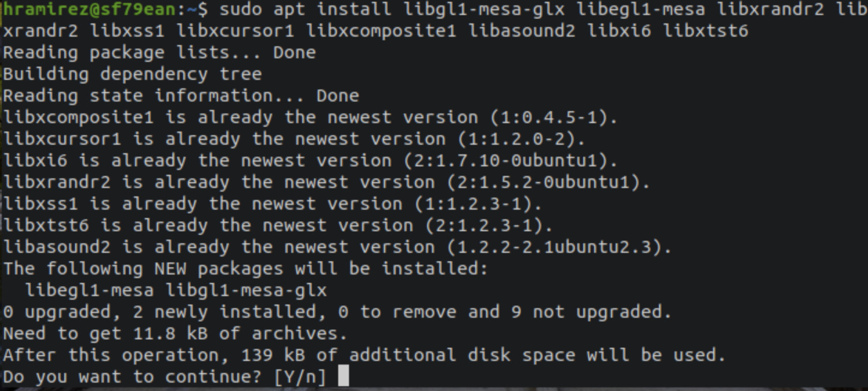Viewport: 868px width, 391px height.
Task: Click libxtst6 at the end of the command
Action: pos(706,31)
